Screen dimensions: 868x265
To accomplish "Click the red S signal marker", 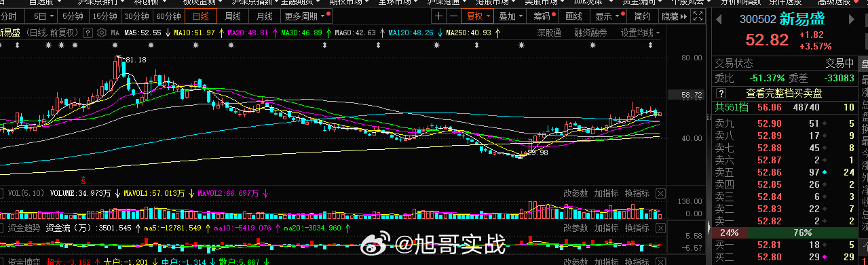I will [x=83, y=180].
